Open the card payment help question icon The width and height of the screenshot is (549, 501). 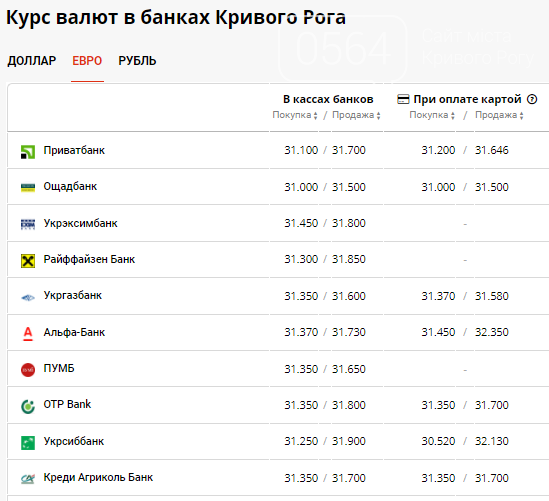[x=532, y=99]
